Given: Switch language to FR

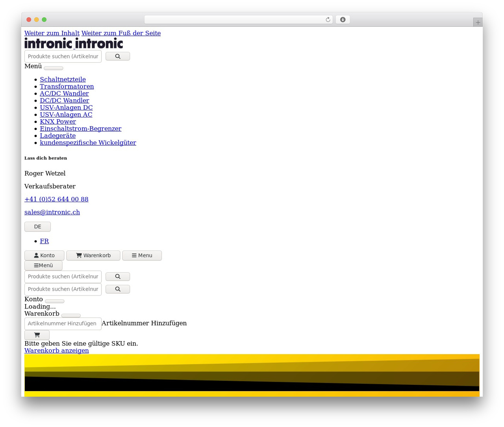Looking at the screenshot, I should (44, 241).
